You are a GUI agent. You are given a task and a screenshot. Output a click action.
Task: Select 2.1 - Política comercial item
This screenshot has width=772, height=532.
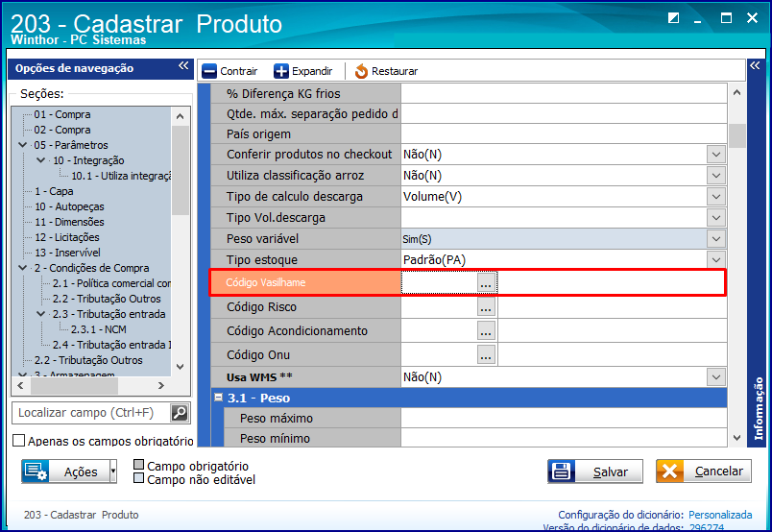click(111, 283)
